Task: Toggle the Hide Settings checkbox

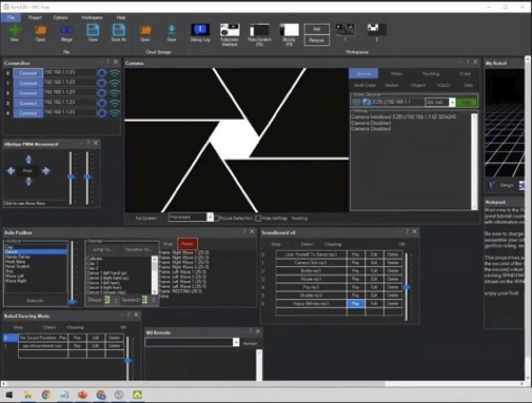Action: click(x=258, y=218)
